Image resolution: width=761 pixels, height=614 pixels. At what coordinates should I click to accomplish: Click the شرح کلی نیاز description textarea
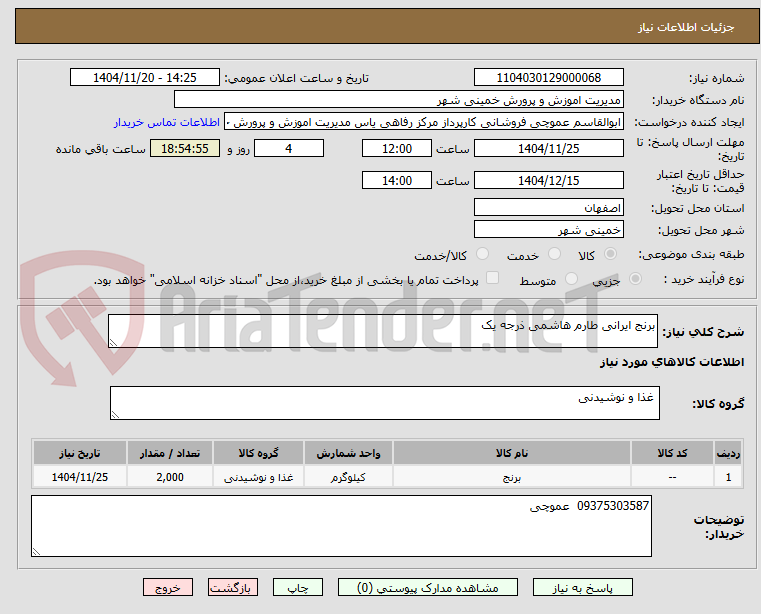tap(383, 331)
